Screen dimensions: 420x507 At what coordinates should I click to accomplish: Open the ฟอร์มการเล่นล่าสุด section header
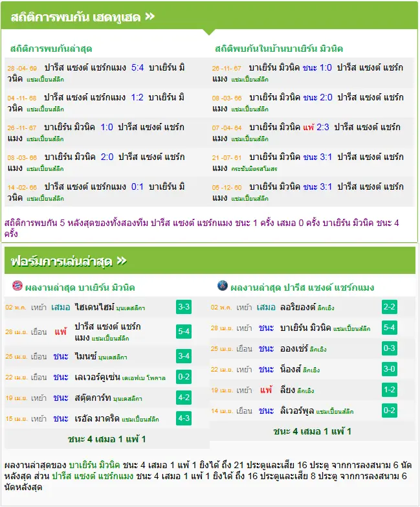(210, 260)
